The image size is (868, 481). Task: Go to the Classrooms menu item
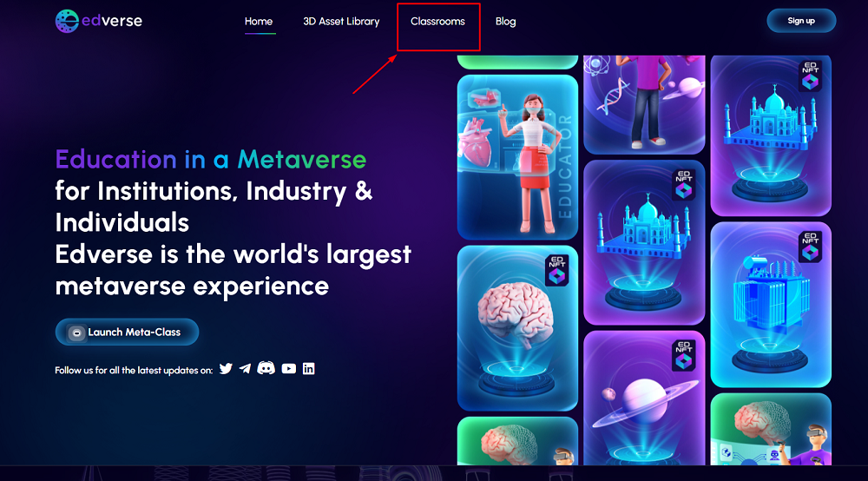(437, 22)
